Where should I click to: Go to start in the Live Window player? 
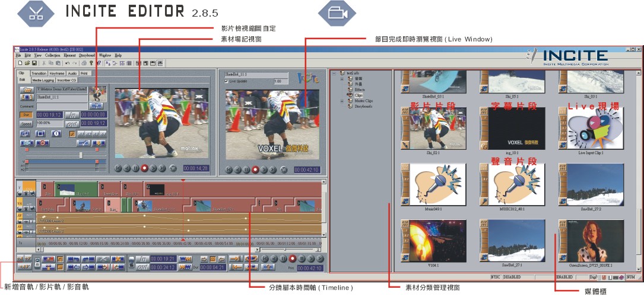[x=229, y=169]
